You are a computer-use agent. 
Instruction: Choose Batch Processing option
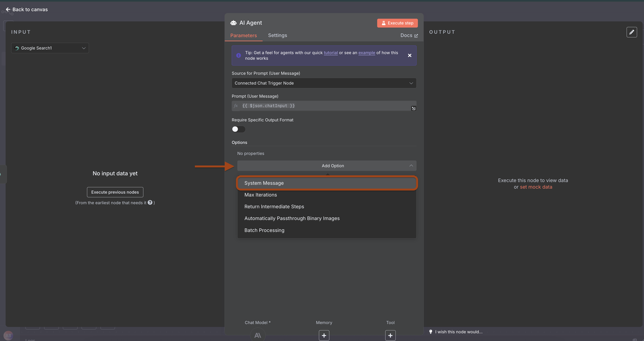point(327,230)
